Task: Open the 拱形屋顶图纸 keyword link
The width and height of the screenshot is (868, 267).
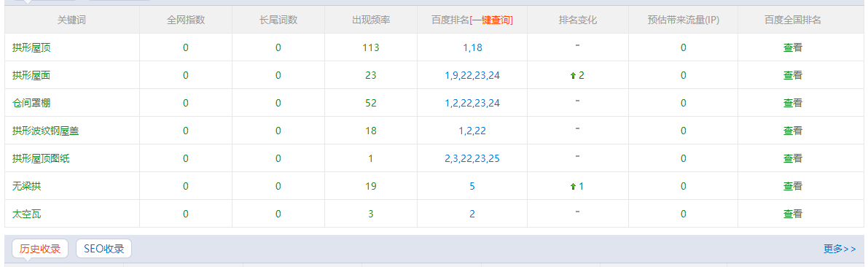Action: point(41,158)
